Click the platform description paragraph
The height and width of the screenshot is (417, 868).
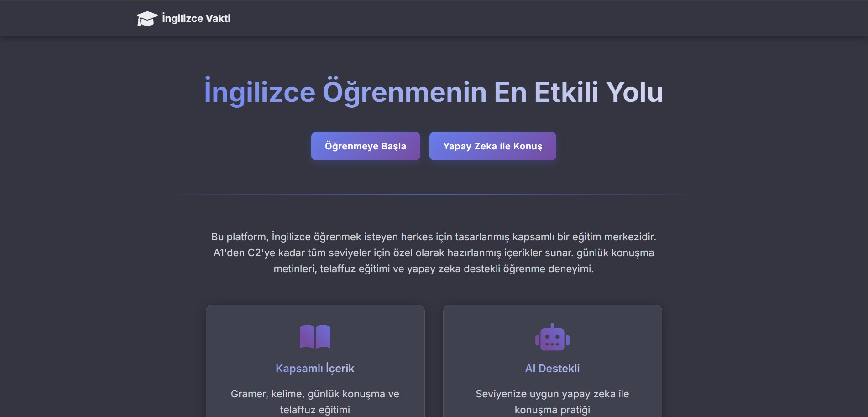[x=433, y=253]
